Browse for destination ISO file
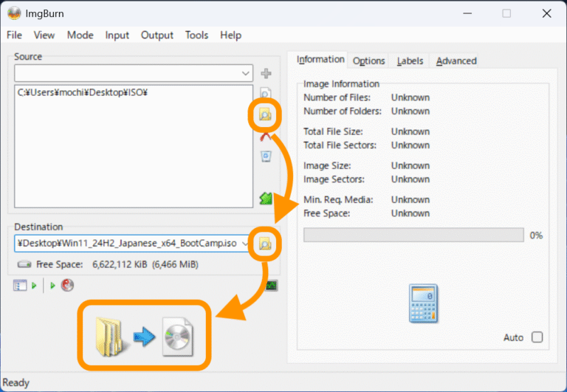567x392 pixels. click(x=266, y=244)
